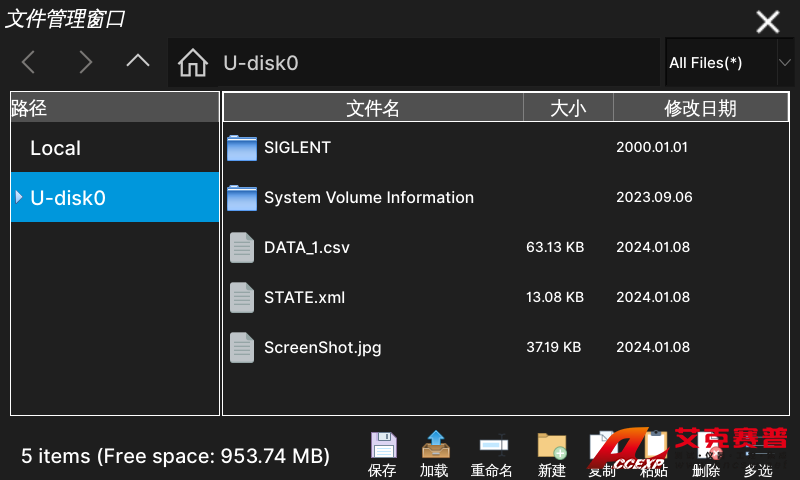The image size is (800, 480).
Task: Sort by the 文件名 column header
Action: [373, 108]
